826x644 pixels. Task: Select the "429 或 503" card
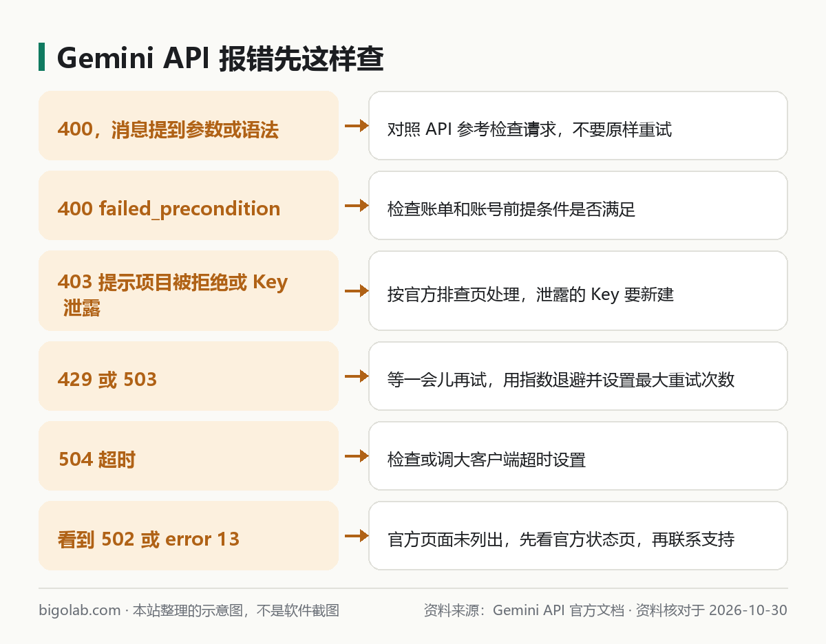click(x=189, y=376)
